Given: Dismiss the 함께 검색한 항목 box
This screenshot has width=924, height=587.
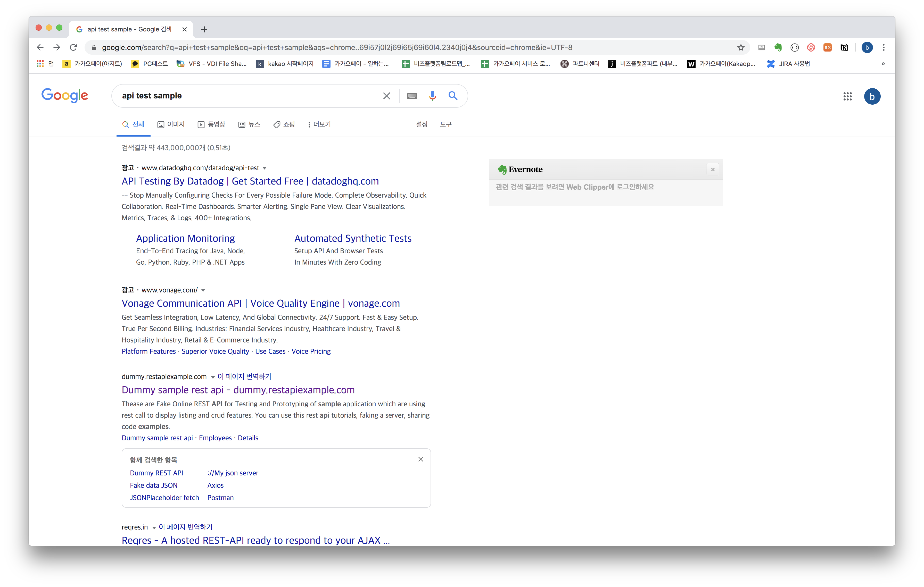Looking at the screenshot, I should click(420, 459).
